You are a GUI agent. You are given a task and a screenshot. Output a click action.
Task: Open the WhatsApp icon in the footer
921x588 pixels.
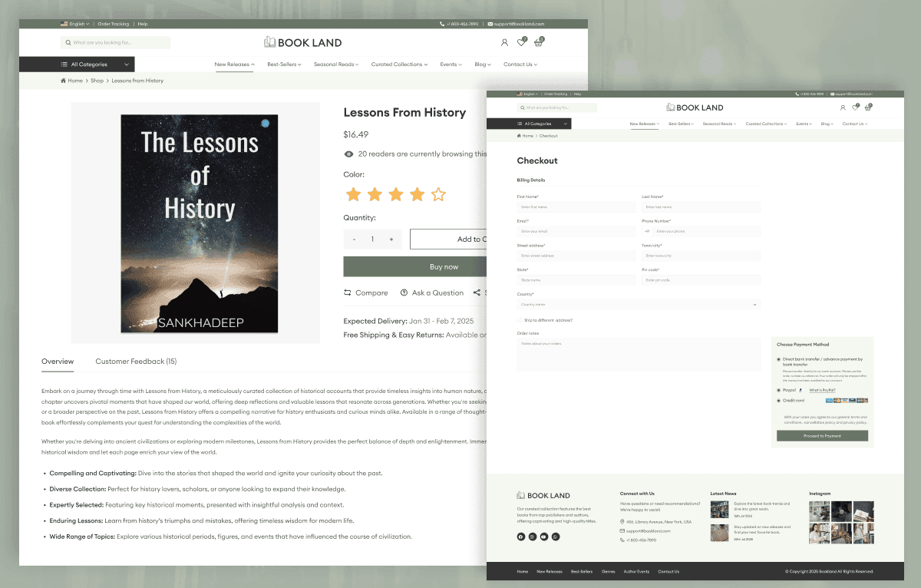(x=556, y=537)
